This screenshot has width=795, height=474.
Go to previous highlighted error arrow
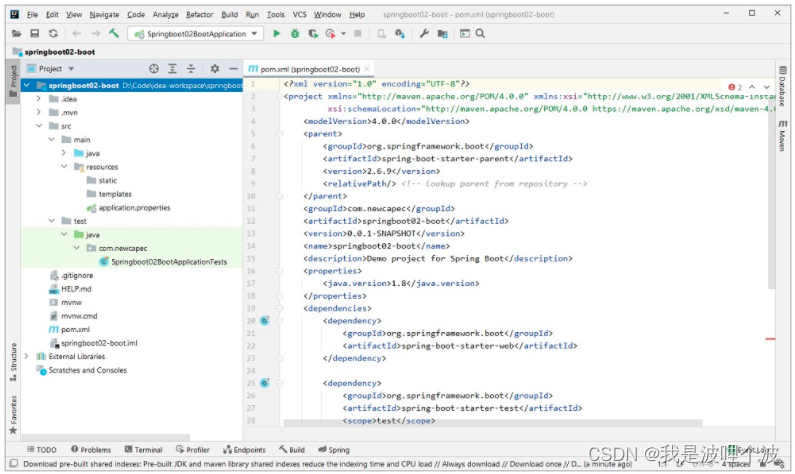(x=752, y=87)
